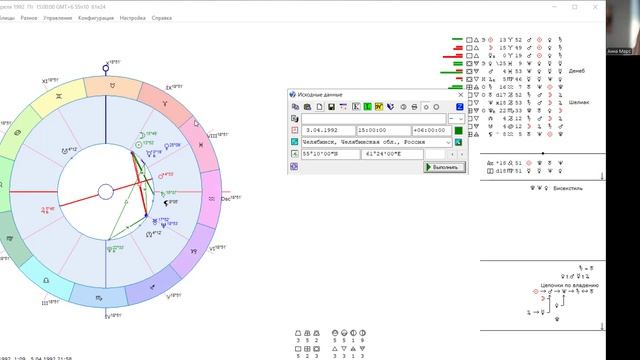This screenshot has height=360, width=640.
Task: Click the floppy disk save icon
Action: pos(331,107)
